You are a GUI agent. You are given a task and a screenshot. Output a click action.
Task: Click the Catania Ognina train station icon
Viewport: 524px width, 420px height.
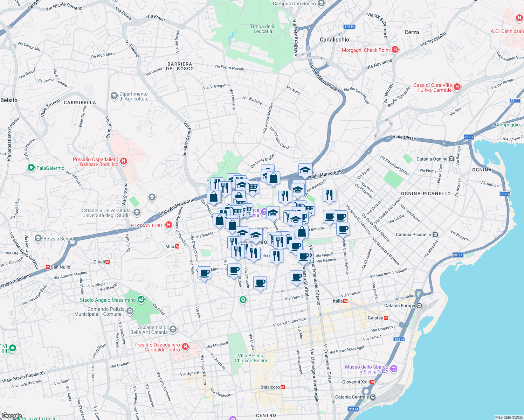[x=451, y=159]
